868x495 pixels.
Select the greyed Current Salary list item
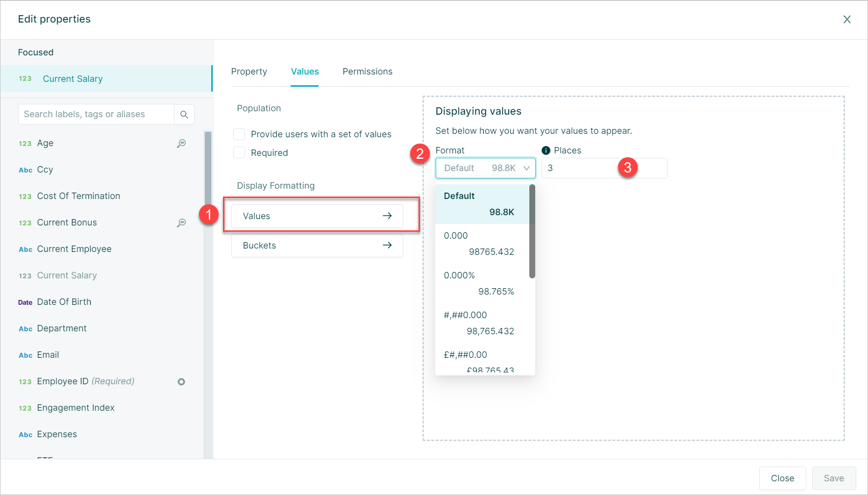pyautogui.click(x=102, y=275)
